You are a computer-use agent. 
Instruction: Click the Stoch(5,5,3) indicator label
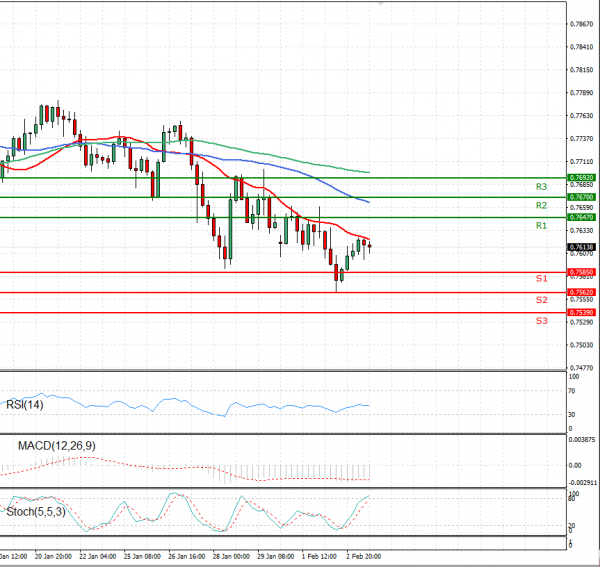(x=36, y=512)
